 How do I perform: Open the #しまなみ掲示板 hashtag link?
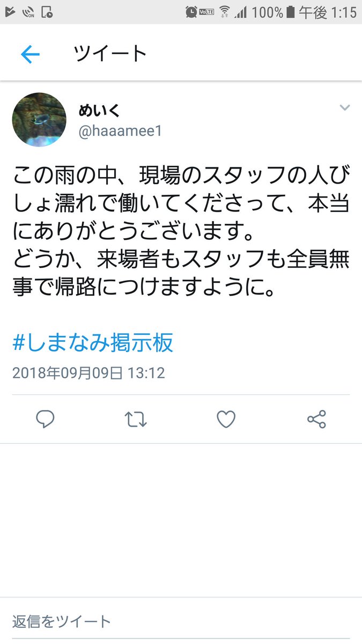pos(93,342)
